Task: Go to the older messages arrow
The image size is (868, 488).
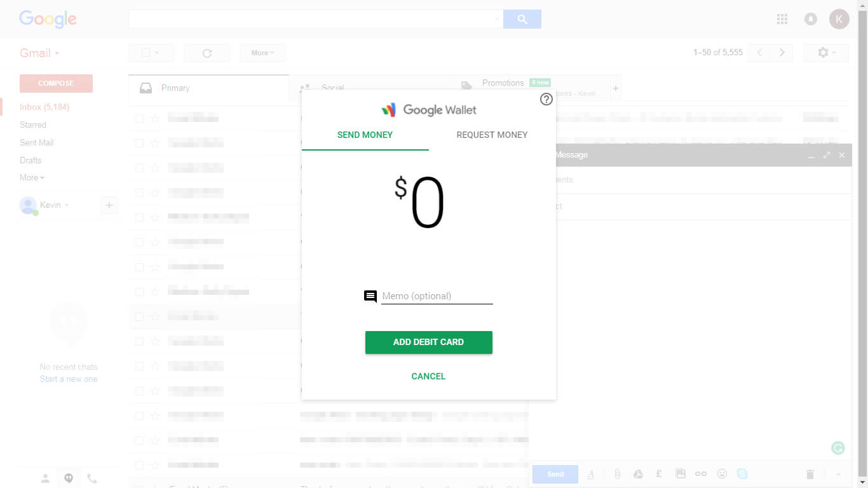Action: click(x=782, y=53)
